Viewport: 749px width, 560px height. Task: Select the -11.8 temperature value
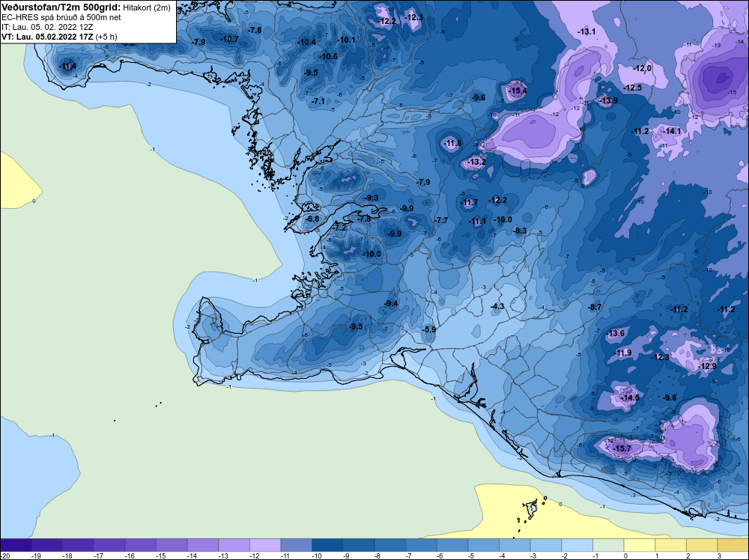tap(452, 143)
